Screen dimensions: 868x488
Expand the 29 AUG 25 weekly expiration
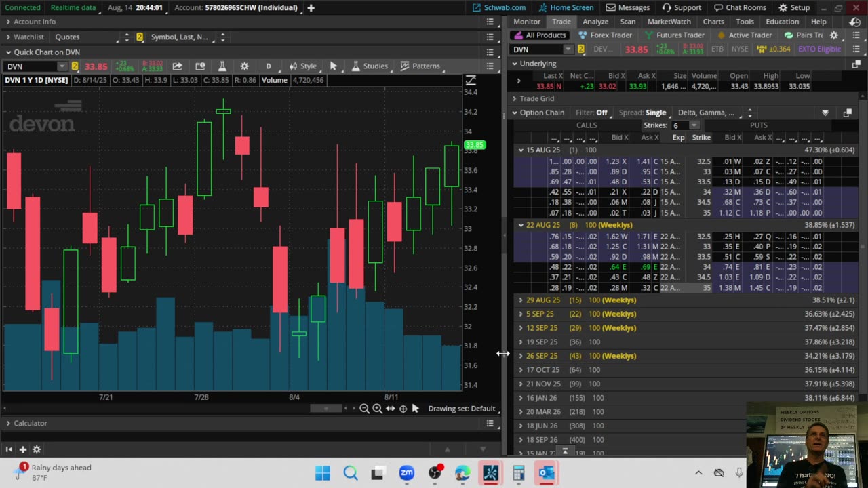point(521,300)
